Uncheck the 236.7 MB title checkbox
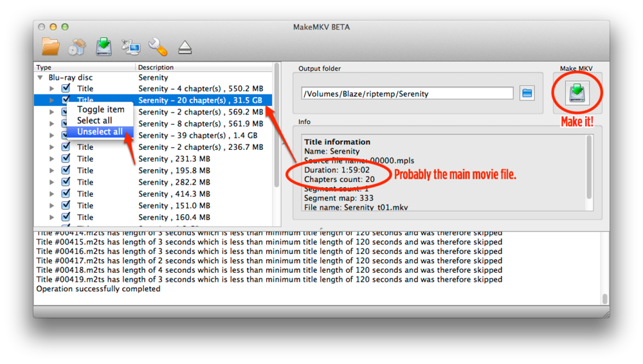This screenshot has width=643, height=364. click(66, 147)
